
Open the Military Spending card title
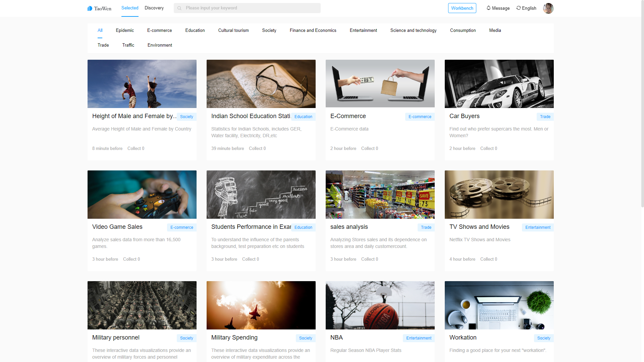(234, 338)
